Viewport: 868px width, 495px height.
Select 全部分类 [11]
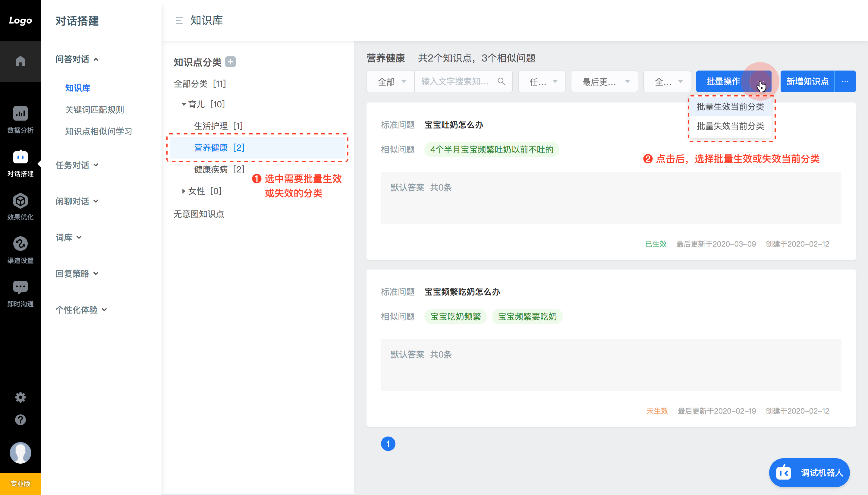tap(200, 84)
